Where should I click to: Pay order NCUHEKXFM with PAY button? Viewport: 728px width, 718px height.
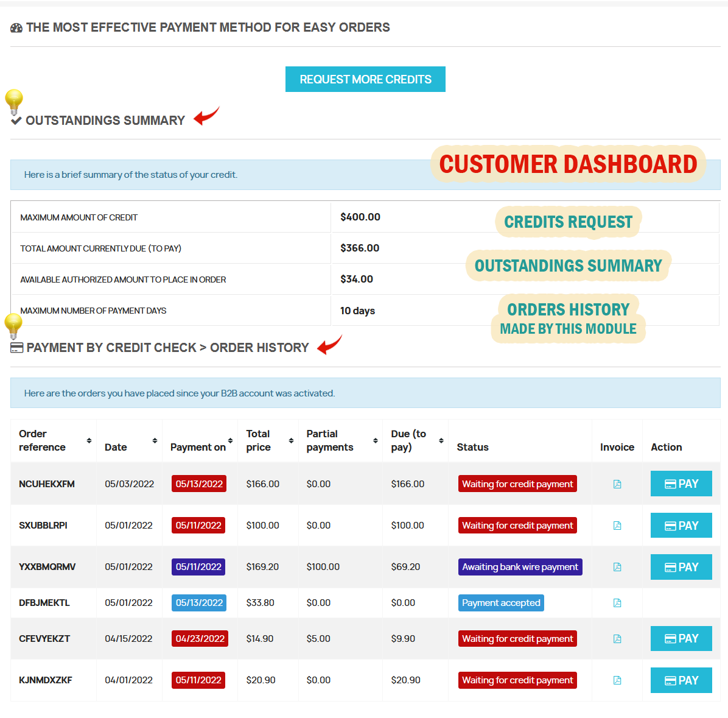pyautogui.click(x=681, y=484)
